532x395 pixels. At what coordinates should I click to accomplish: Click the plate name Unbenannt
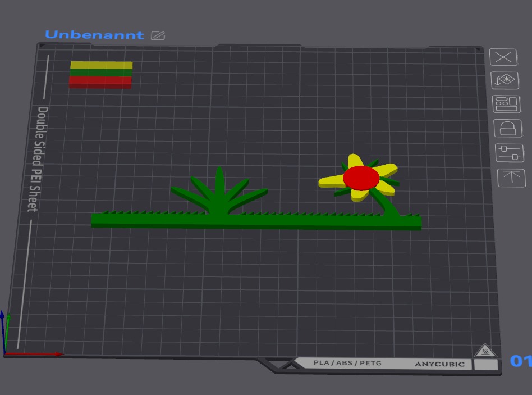94,35
